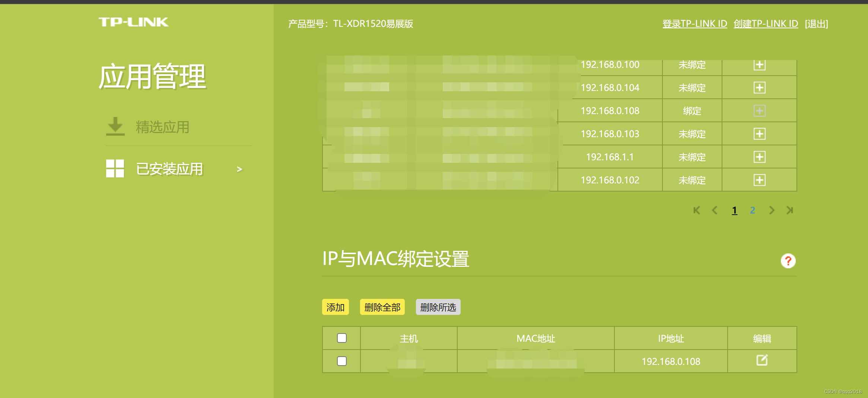Viewport: 868px width, 398px height.
Task: Click the 未绑定 status for 192.168.0.104
Action: click(x=692, y=88)
